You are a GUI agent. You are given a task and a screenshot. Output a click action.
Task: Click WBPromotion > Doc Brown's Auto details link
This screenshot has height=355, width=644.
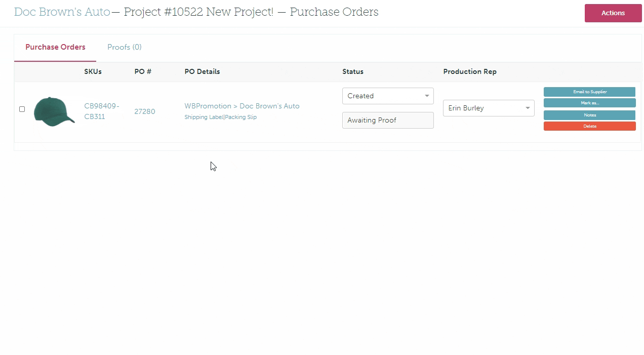click(241, 106)
